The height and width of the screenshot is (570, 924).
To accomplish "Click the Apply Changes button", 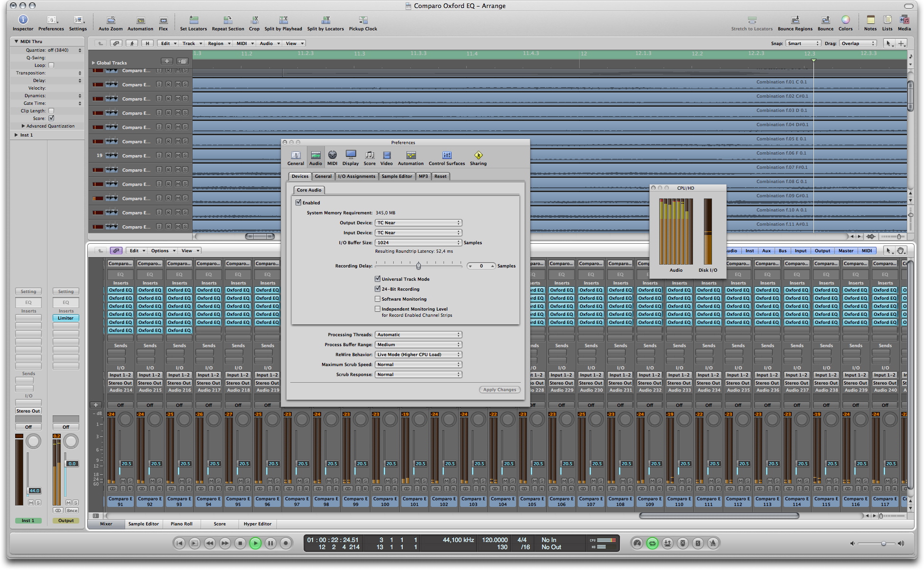I will [x=499, y=390].
